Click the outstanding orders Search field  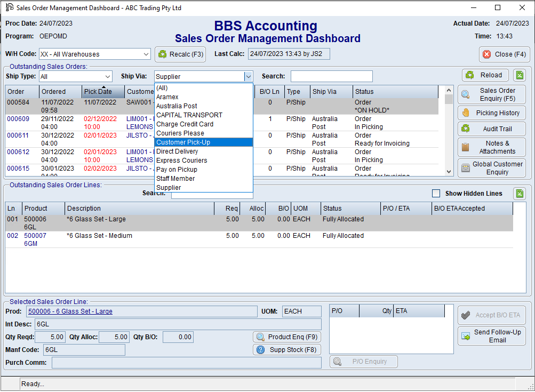point(331,76)
